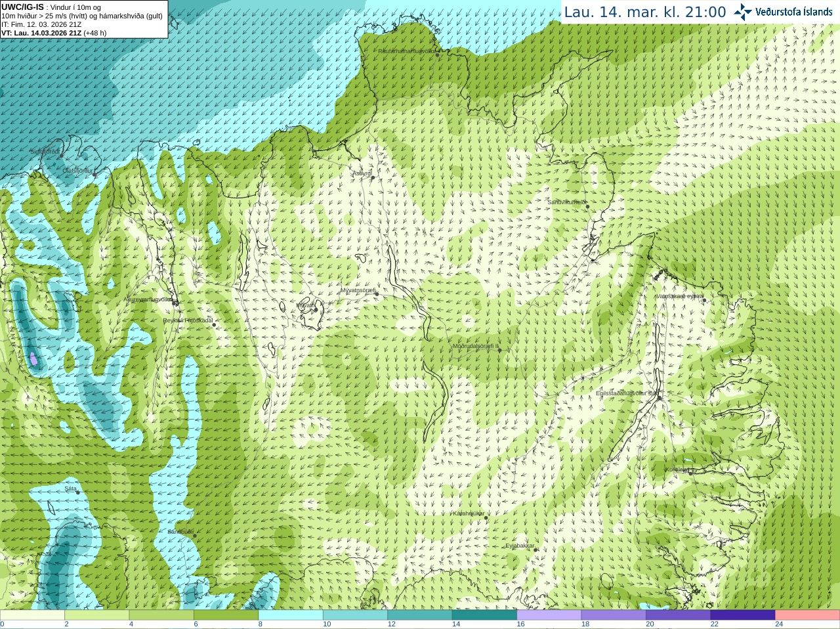Viewport: 840px width, 629px height.
Task: Pick the 22–24 m/s deep indigo legend swatch
Action: pos(743,615)
